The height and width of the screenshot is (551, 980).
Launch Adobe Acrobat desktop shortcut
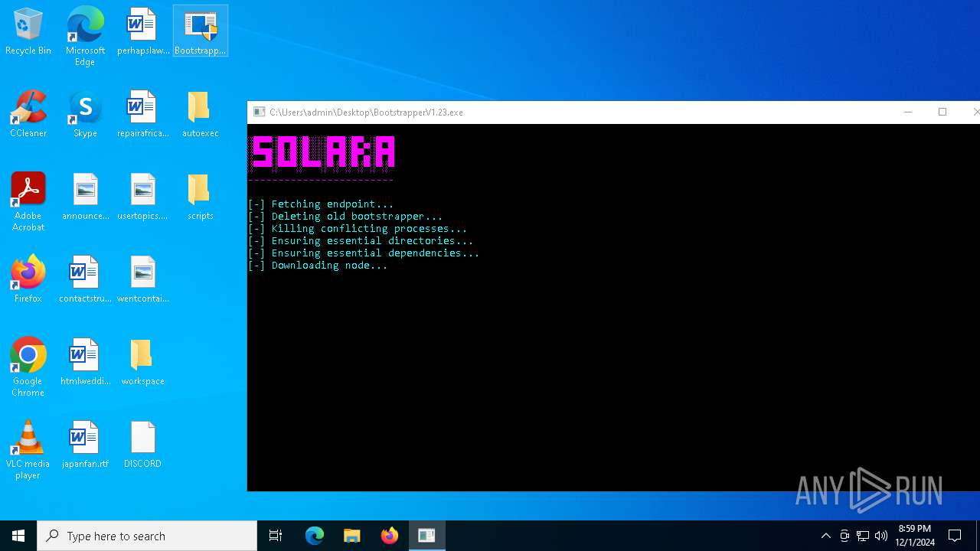pyautogui.click(x=28, y=202)
